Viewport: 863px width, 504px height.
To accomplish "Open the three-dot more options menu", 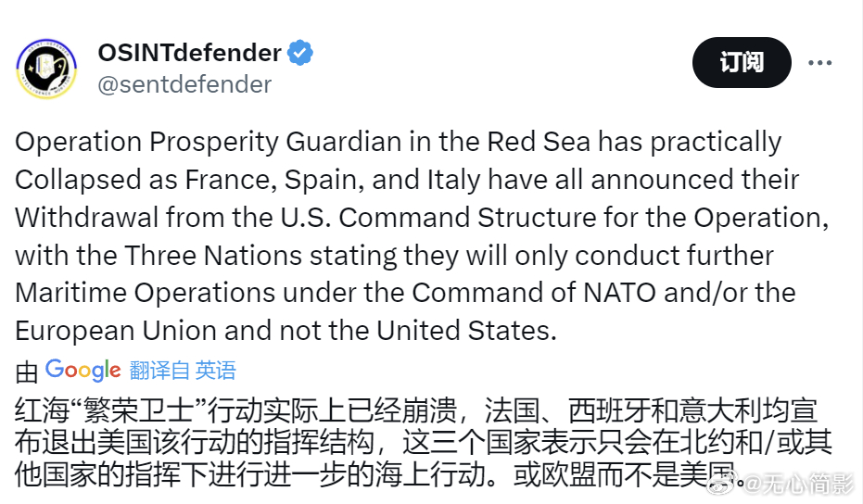I will tap(820, 63).
